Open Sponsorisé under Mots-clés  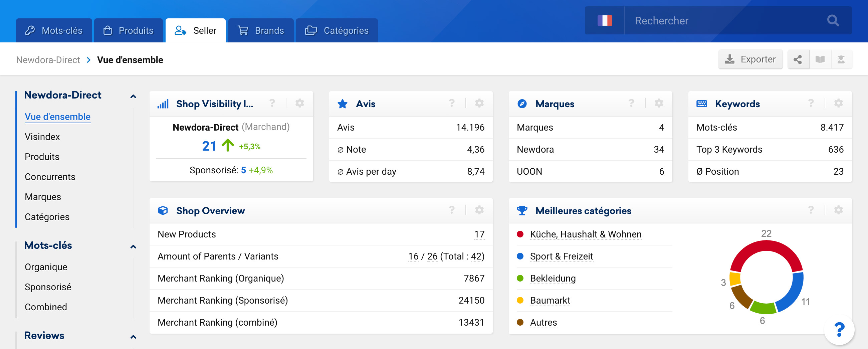[48, 287]
